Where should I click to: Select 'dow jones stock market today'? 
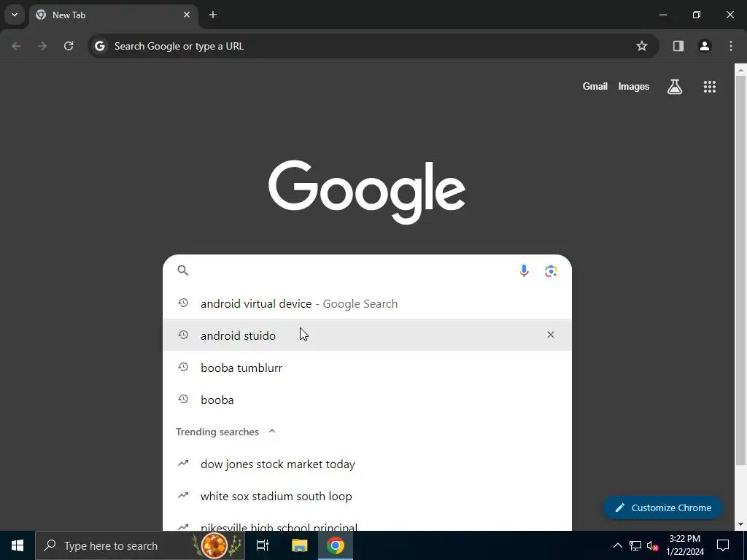point(368,464)
